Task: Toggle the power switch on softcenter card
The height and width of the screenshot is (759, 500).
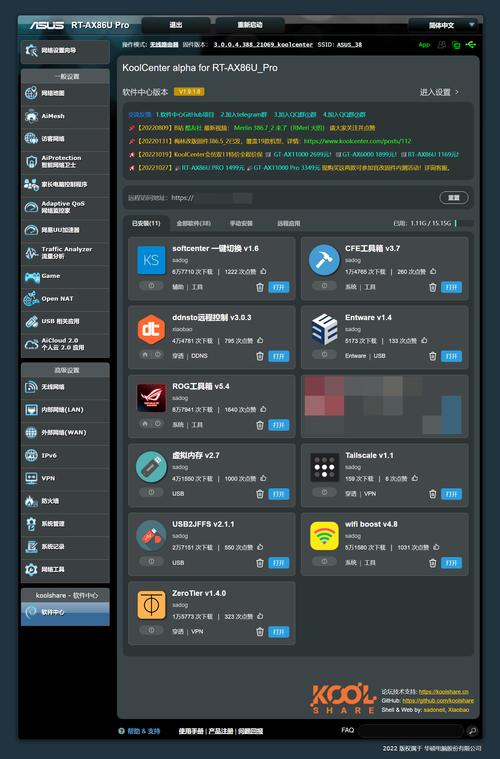Action: click(151, 286)
